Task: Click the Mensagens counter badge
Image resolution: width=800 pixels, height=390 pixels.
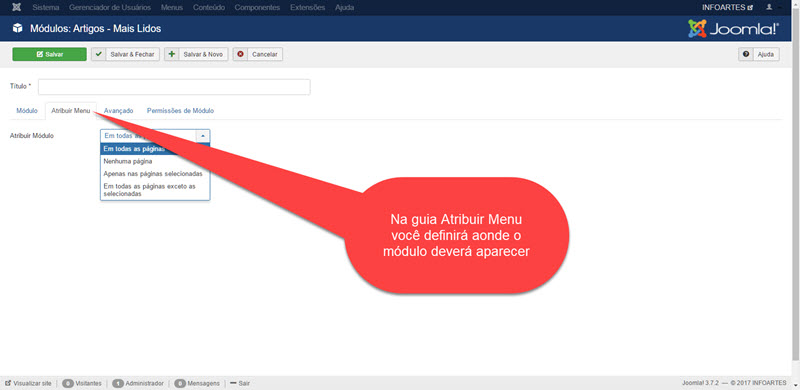Action: pyautogui.click(x=180, y=383)
